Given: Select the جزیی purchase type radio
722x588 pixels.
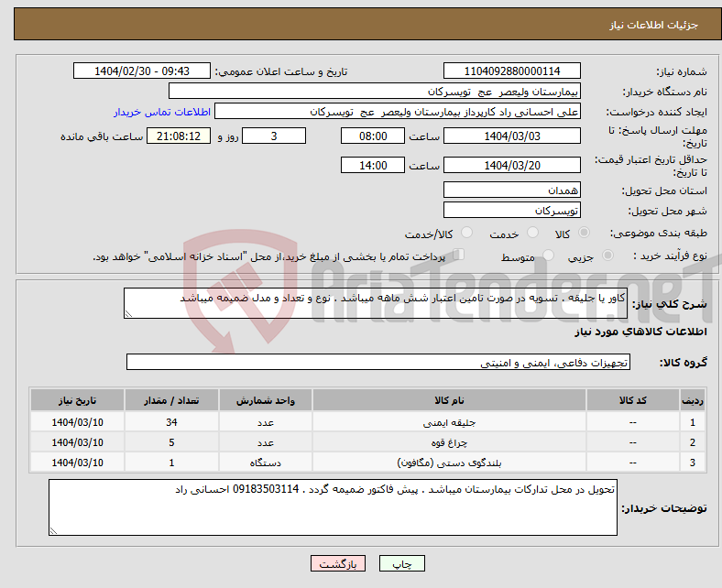Looking at the screenshot, I should [607, 255].
